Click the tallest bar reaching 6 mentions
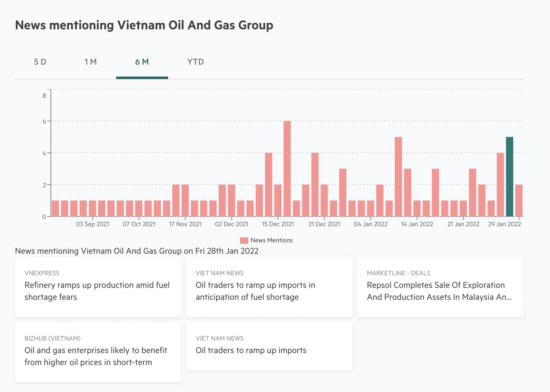550x392 pixels. (x=287, y=168)
